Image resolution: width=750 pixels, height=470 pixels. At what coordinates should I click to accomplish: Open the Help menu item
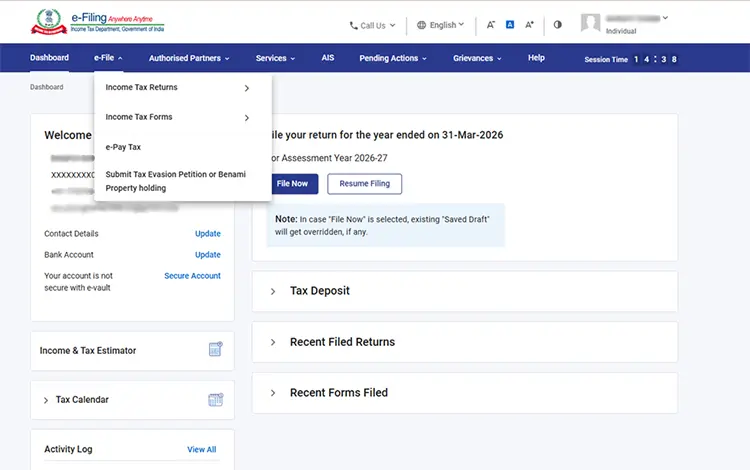click(536, 58)
